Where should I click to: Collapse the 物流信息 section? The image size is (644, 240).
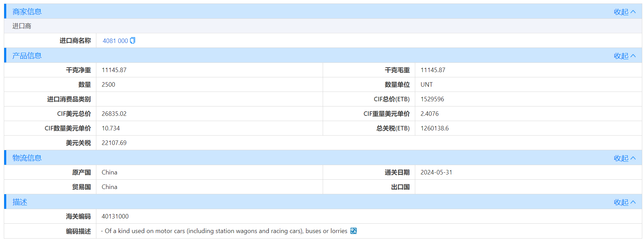[x=624, y=158]
